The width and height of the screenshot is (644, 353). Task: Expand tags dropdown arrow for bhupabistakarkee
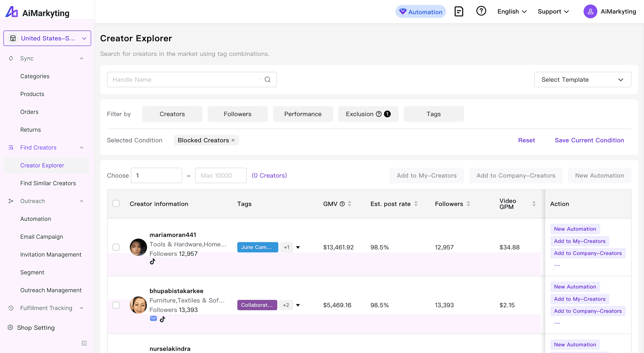(298, 305)
